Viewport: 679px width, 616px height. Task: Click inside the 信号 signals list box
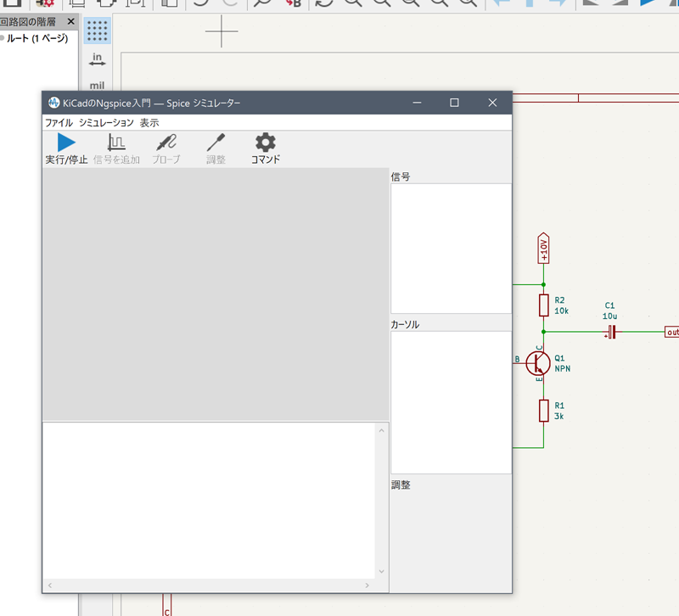point(451,249)
